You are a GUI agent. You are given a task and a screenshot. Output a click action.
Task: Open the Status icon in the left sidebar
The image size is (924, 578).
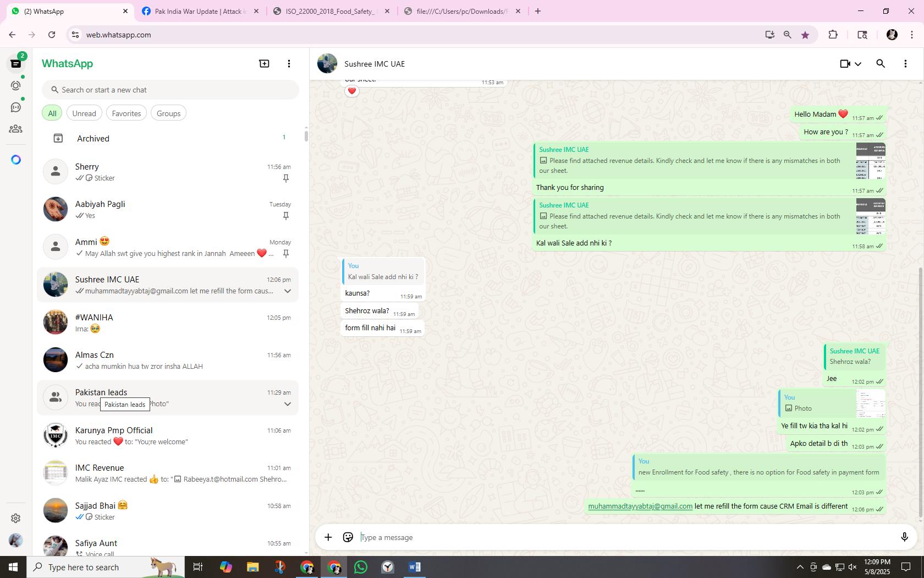(16, 85)
